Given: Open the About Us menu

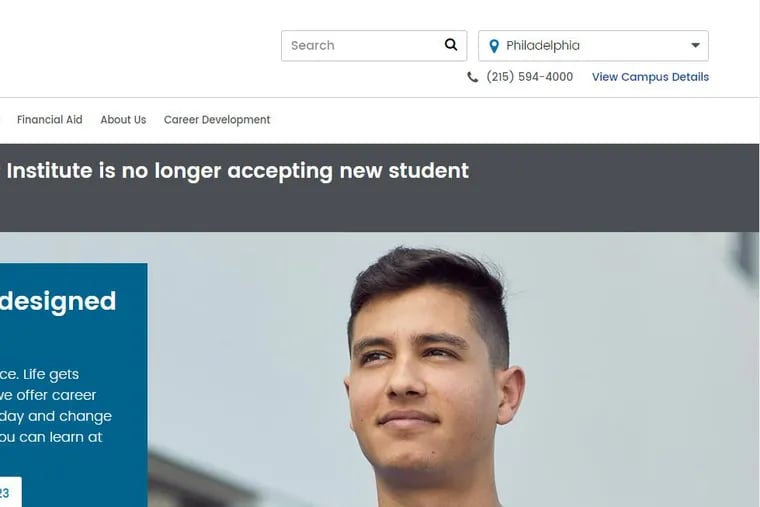Looking at the screenshot, I should coord(123,120).
